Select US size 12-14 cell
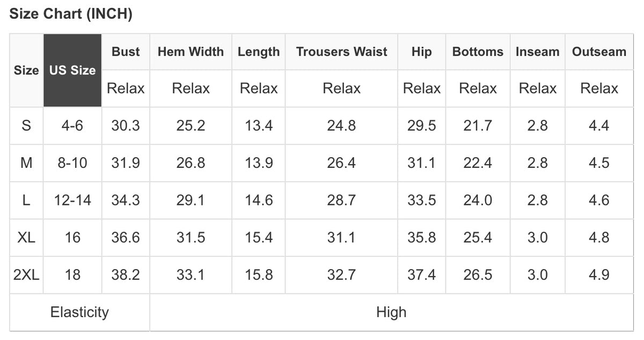Screen dimensions: 644x340 tap(72, 200)
